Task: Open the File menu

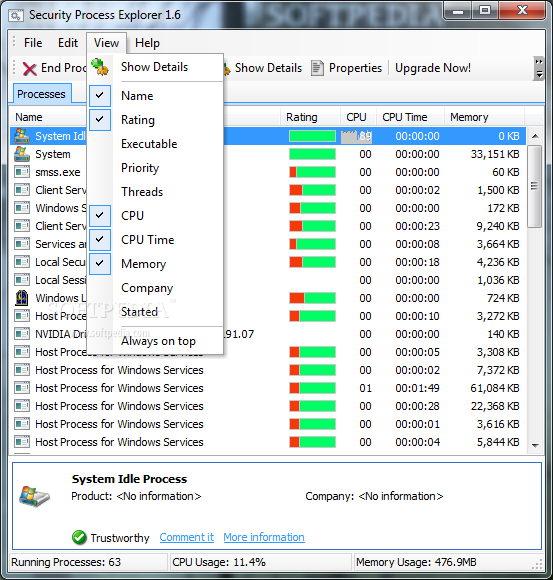Action: tap(33, 43)
